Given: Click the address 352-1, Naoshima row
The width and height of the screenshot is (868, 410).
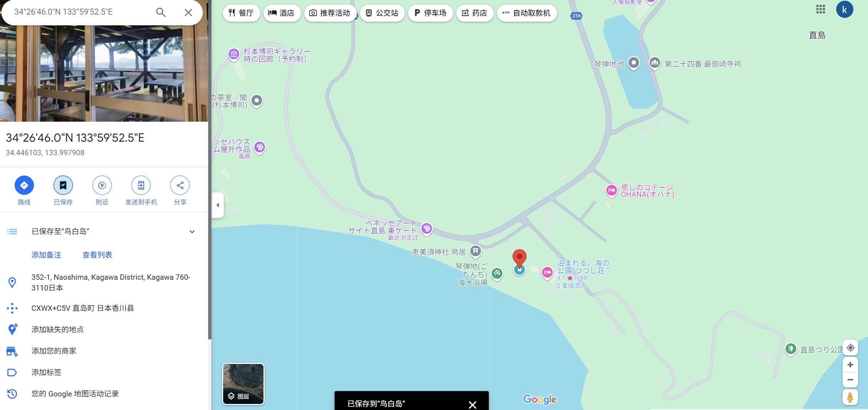Looking at the screenshot, I should click(x=104, y=282).
